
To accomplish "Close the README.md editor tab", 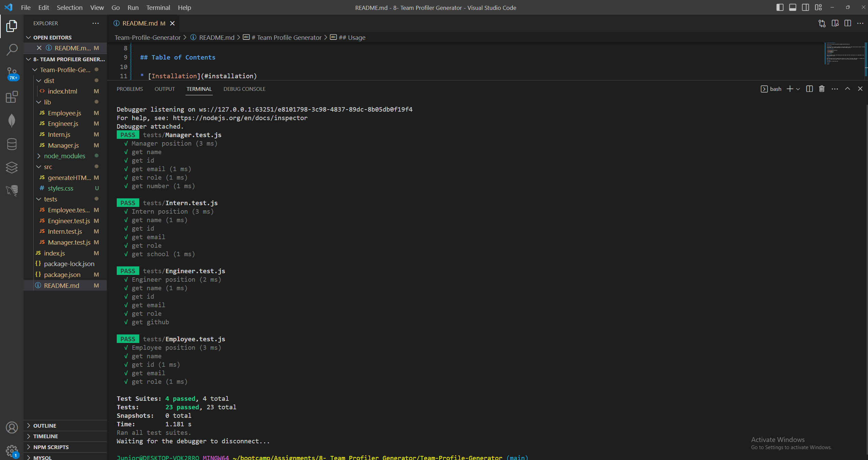I will [x=172, y=23].
